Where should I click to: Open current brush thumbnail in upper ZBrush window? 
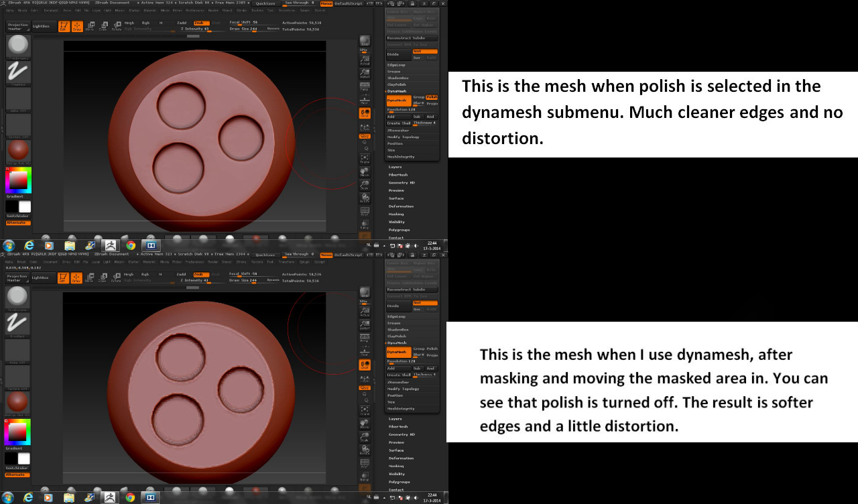(x=18, y=46)
